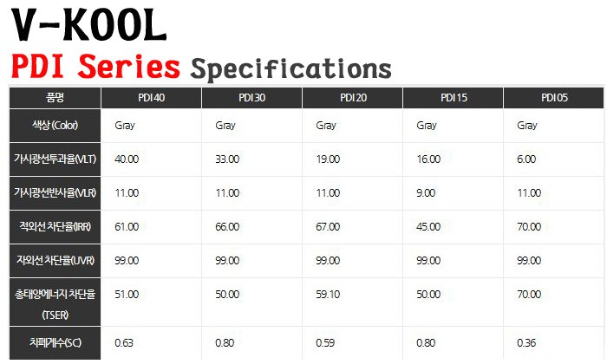
Task: Click the 40.00 VLT value cell
Action: [127, 159]
